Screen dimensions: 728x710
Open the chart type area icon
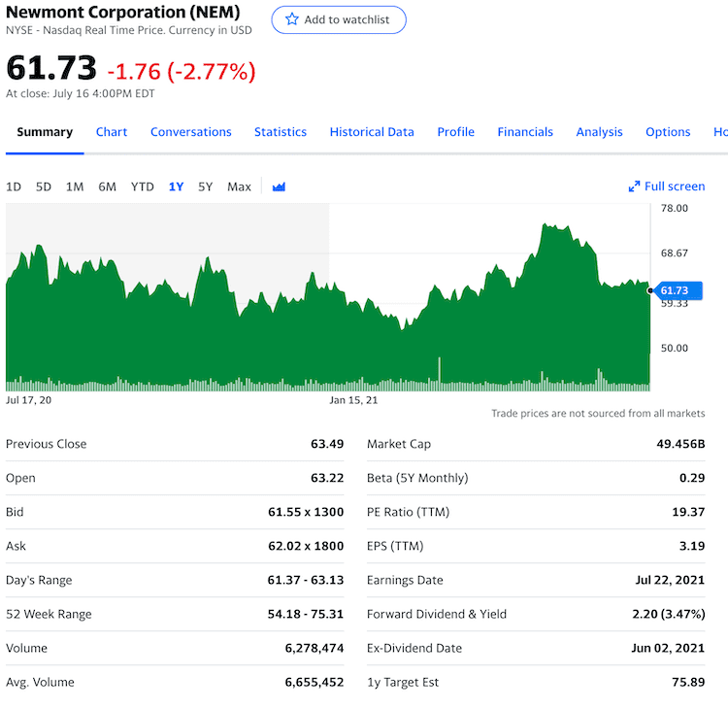tap(279, 186)
